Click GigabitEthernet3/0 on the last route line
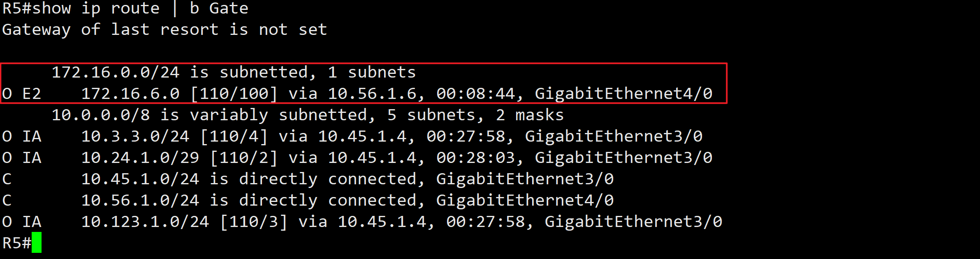The width and height of the screenshot is (980, 259). point(633,222)
